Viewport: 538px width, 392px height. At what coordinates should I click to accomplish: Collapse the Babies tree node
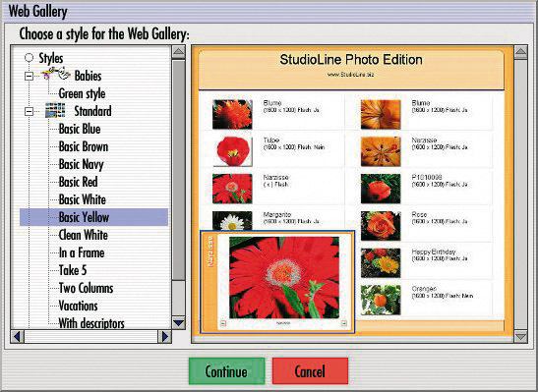pyautogui.click(x=30, y=76)
